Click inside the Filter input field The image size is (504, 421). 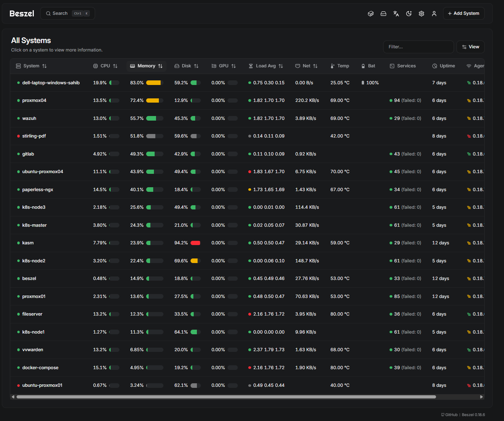click(418, 47)
